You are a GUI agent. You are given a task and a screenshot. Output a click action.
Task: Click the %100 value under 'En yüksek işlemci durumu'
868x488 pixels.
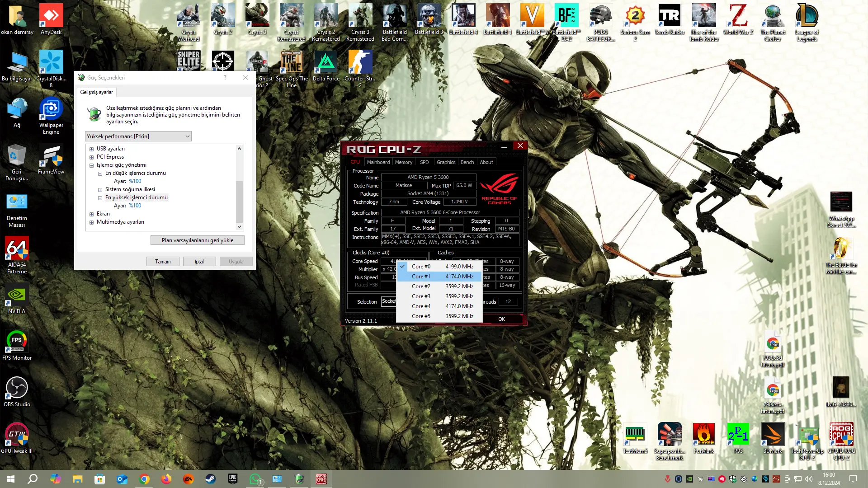[x=135, y=206]
